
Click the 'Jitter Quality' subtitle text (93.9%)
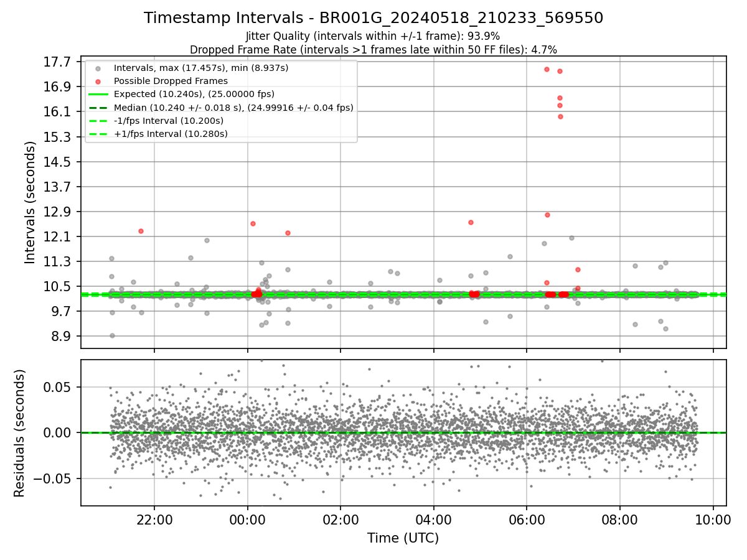point(373,36)
